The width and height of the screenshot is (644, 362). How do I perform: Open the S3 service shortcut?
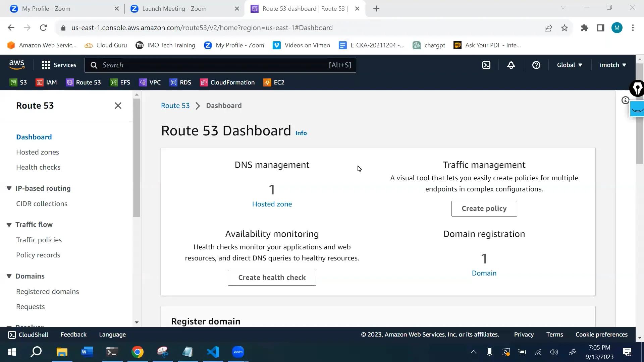18,82
